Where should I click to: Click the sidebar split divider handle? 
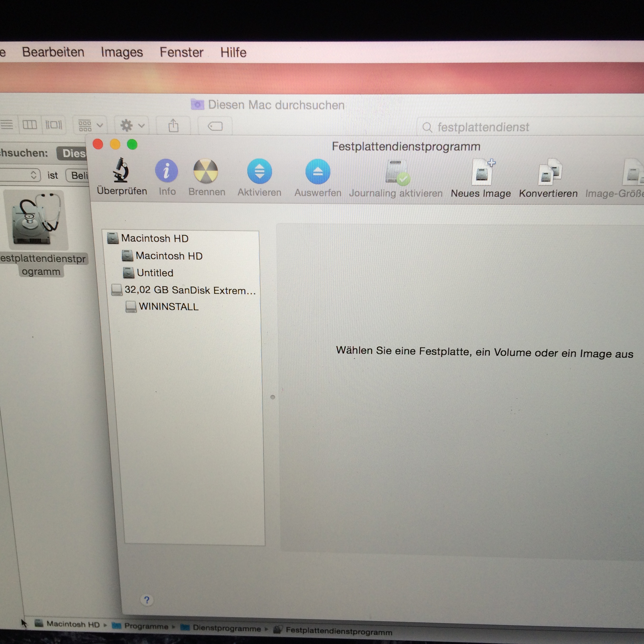point(273,397)
